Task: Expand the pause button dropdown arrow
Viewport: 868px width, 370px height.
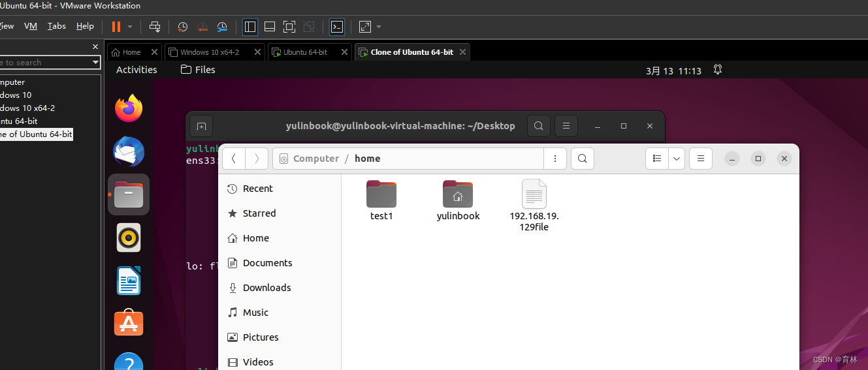Action: point(130,27)
